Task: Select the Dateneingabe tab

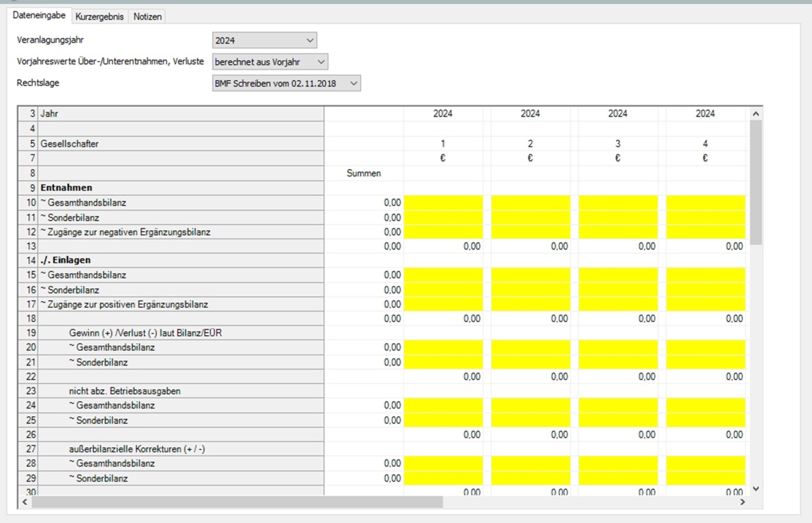Action: (40, 16)
